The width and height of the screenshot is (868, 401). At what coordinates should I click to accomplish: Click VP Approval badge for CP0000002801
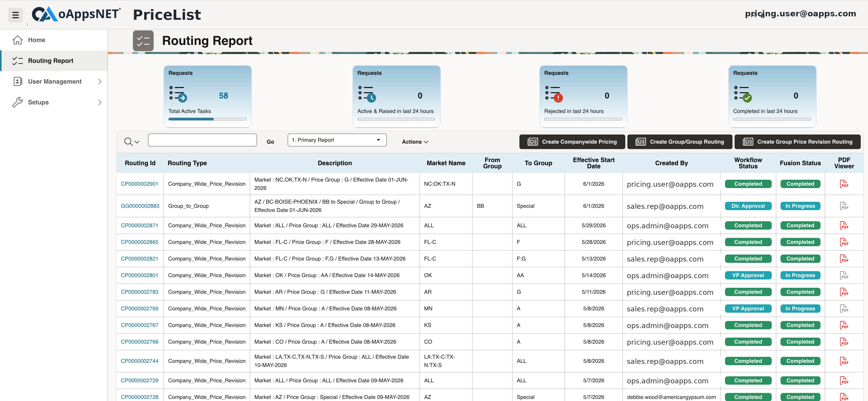click(x=748, y=275)
